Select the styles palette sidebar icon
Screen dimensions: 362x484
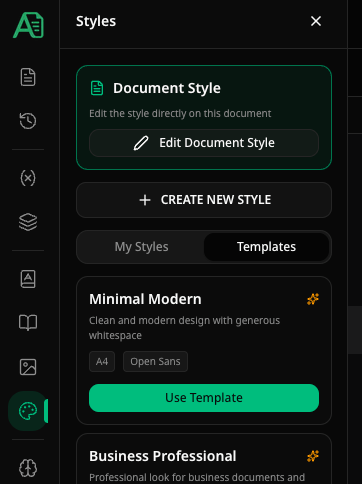coord(28,411)
